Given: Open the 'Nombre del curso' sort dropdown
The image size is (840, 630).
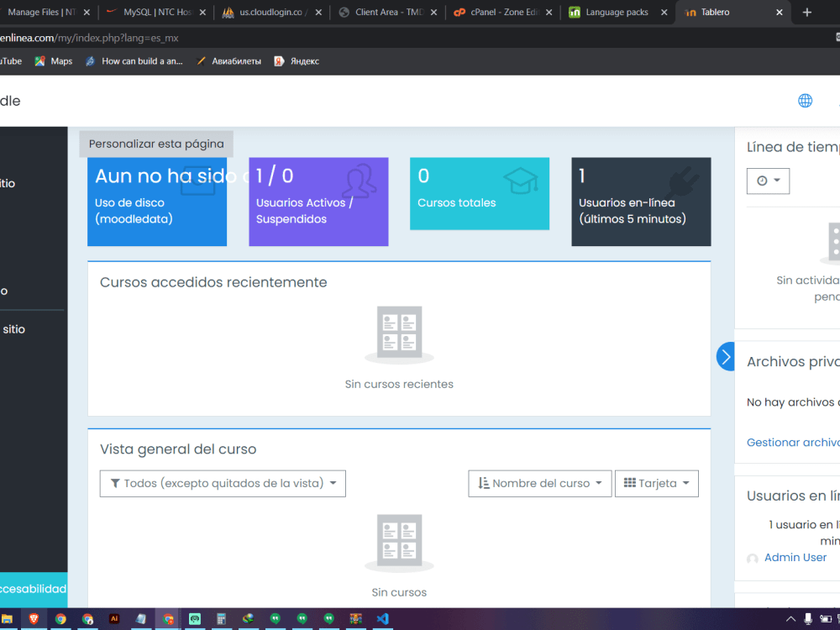Looking at the screenshot, I should pos(539,483).
